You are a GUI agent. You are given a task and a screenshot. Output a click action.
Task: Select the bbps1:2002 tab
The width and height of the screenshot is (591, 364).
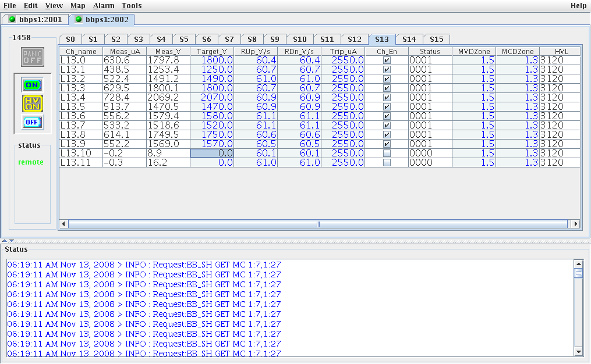pyautogui.click(x=101, y=20)
